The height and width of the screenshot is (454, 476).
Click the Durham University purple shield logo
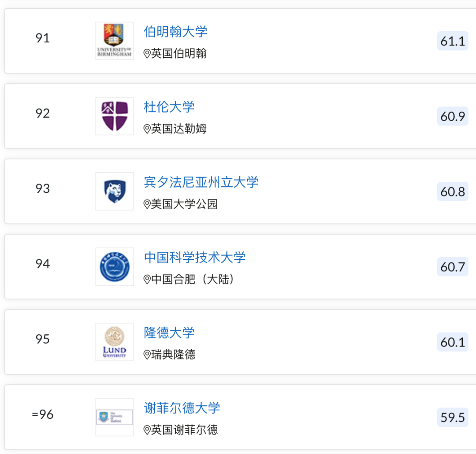coord(115,116)
